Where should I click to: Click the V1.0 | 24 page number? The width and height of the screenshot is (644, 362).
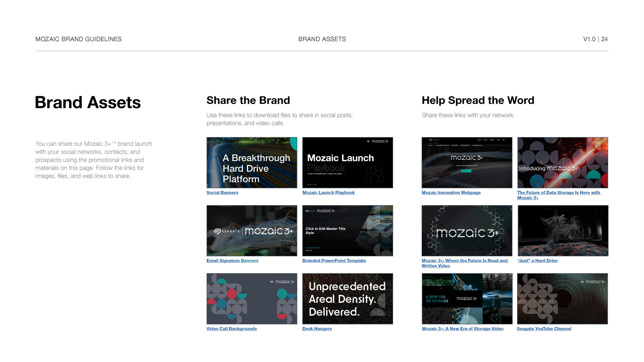click(x=595, y=39)
